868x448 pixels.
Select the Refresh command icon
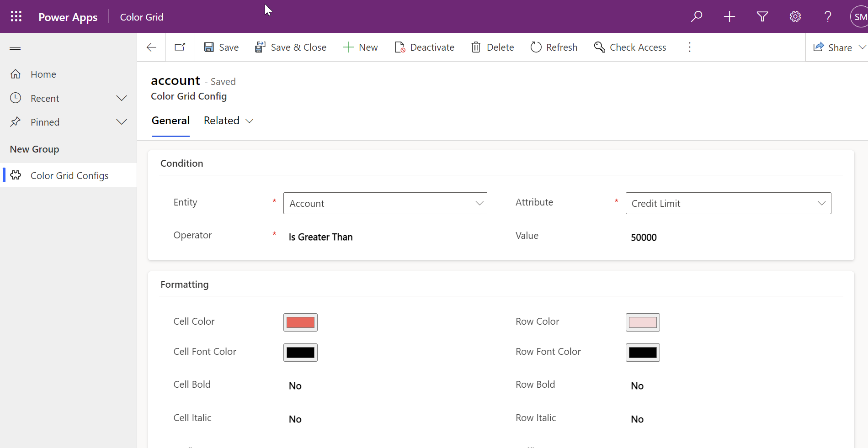[x=536, y=47]
